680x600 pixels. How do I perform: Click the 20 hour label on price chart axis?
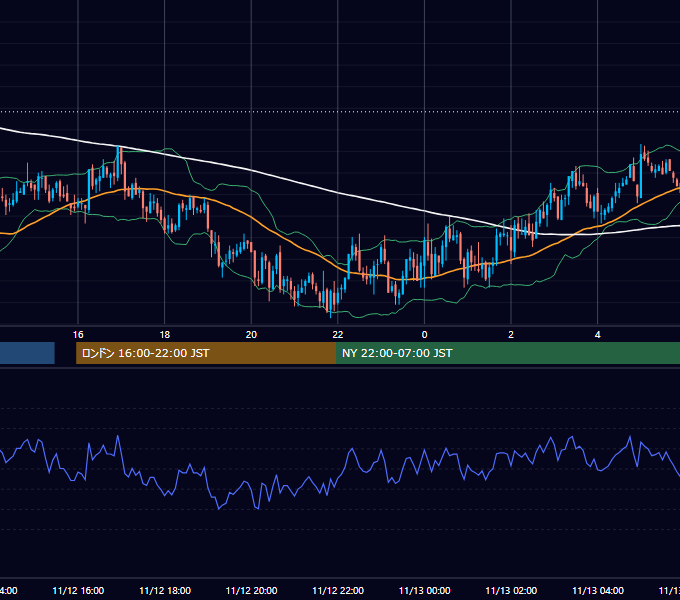[251, 335]
